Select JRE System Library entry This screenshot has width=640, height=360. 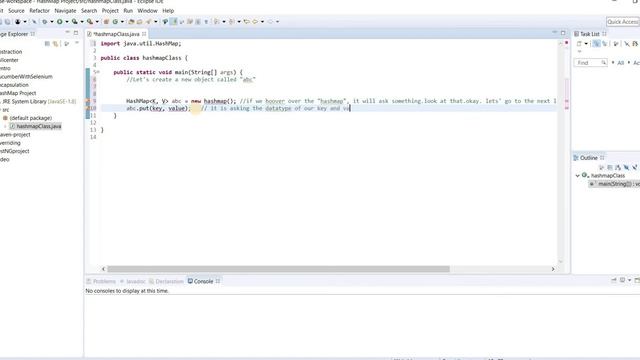(38, 101)
